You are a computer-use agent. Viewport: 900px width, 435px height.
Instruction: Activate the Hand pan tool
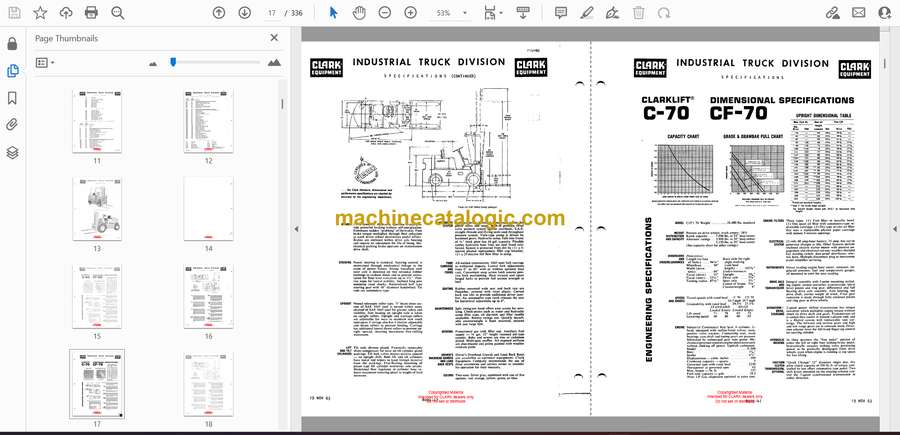click(x=359, y=13)
